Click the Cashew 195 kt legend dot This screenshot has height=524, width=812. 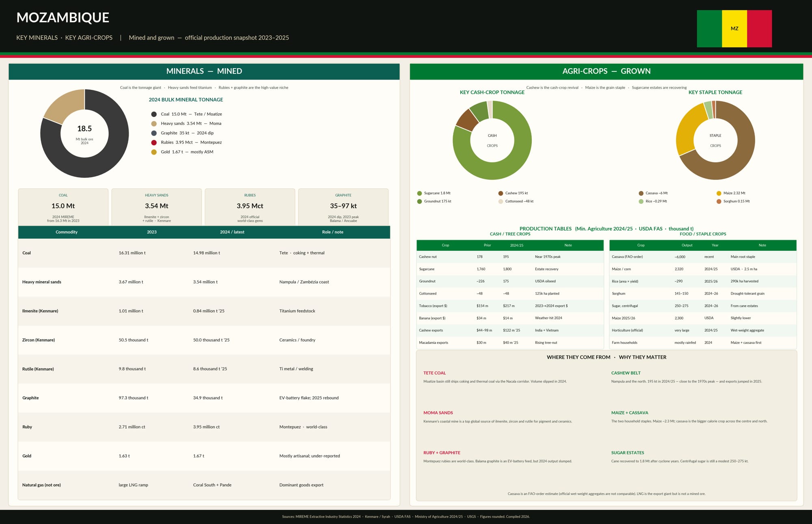coord(501,193)
